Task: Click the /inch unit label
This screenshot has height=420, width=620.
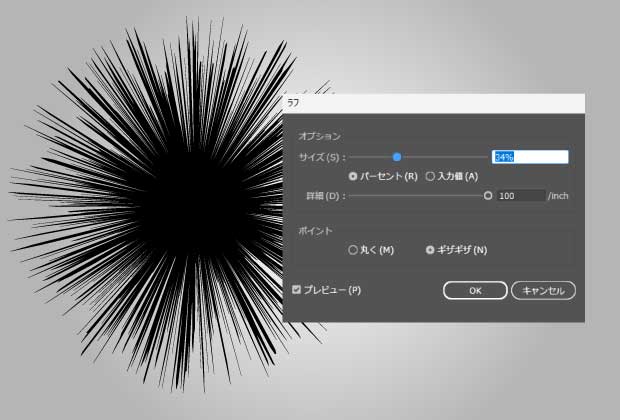Action: click(x=558, y=196)
